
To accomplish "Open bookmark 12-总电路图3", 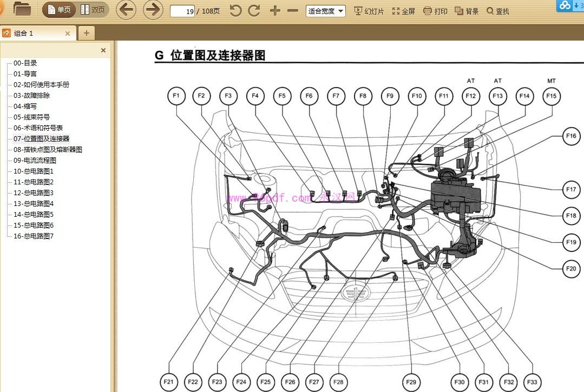I will click(x=34, y=192).
